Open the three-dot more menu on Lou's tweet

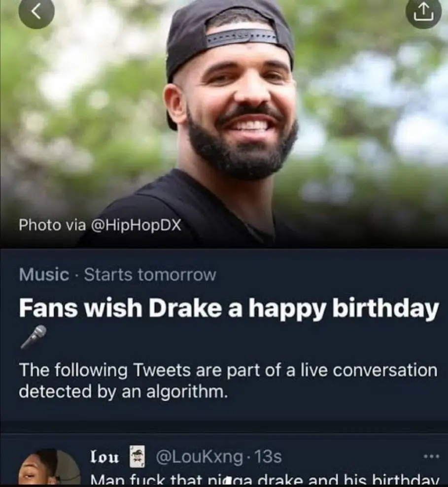tap(431, 456)
